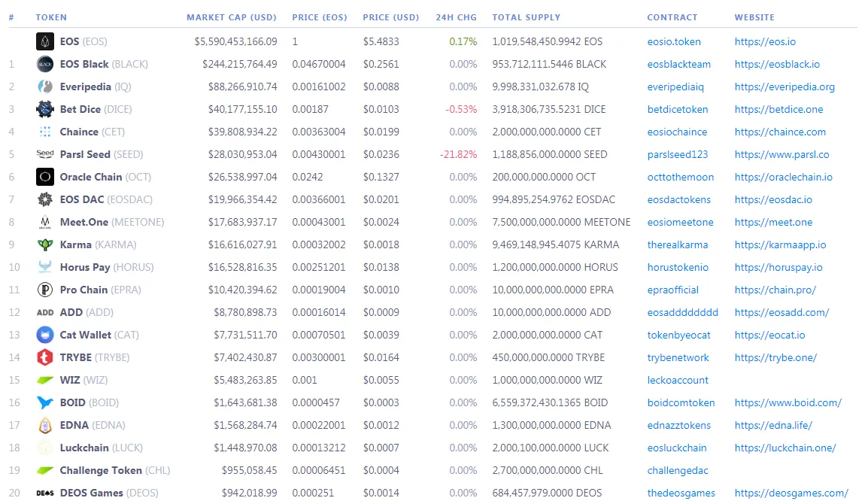Click the Karma green logo icon
This screenshot has height=504, width=865.
[44, 244]
